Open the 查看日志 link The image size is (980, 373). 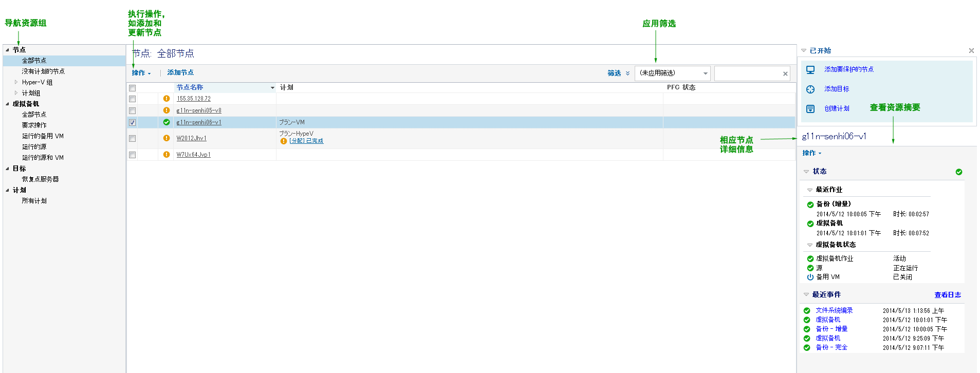coord(947,295)
